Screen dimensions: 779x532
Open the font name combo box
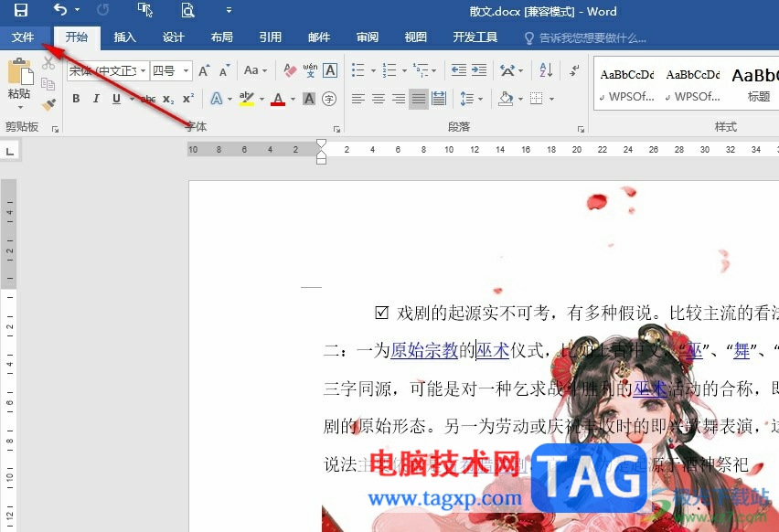tap(108, 71)
